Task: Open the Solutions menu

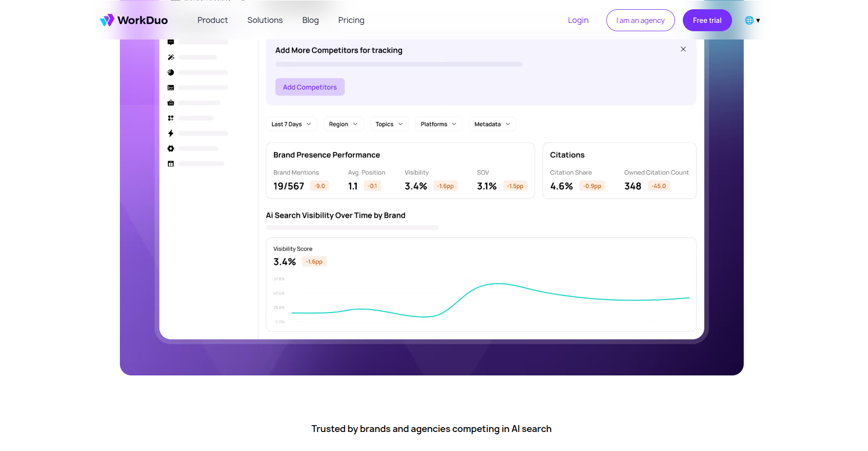Action: point(265,20)
